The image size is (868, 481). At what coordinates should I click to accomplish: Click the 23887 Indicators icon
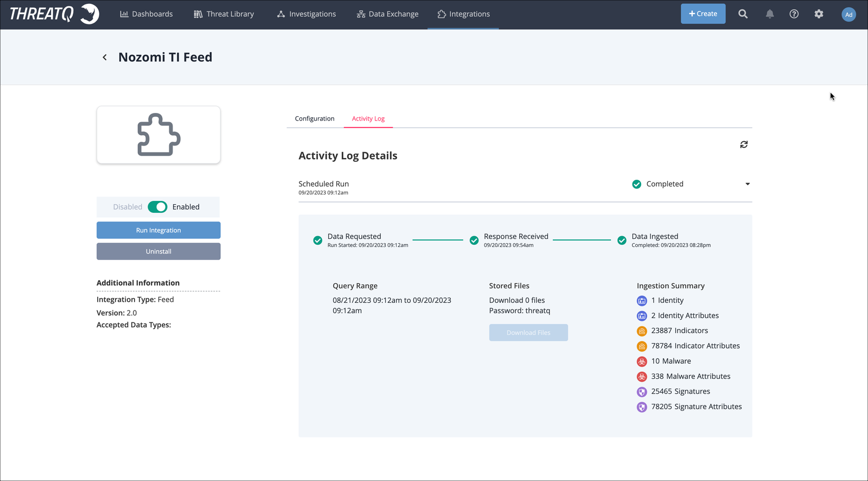coord(642,331)
